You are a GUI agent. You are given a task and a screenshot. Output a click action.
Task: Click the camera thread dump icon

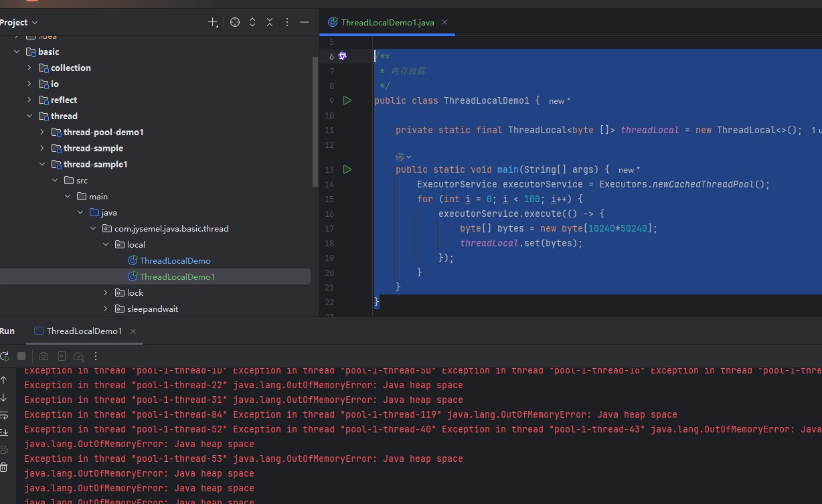pos(44,356)
